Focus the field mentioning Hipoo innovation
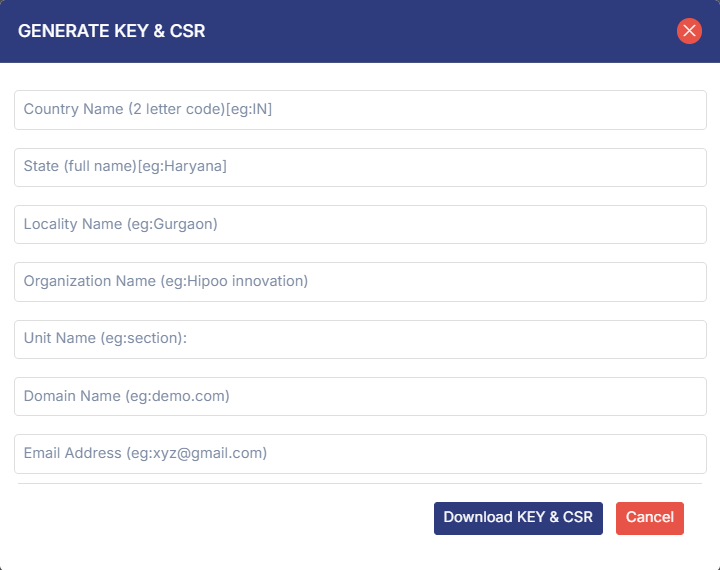The height and width of the screenshot is (570, 720). 360,282
